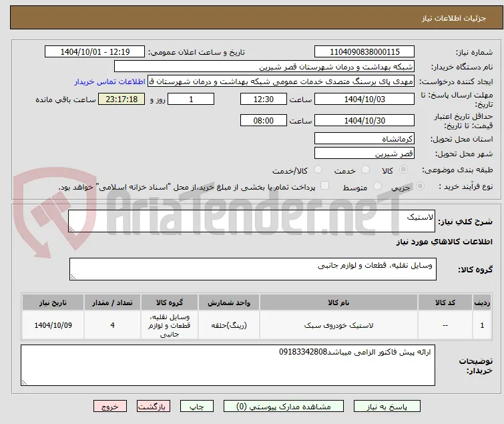
Task: Click the تاریخ نیاز column header
Action: 53,302
